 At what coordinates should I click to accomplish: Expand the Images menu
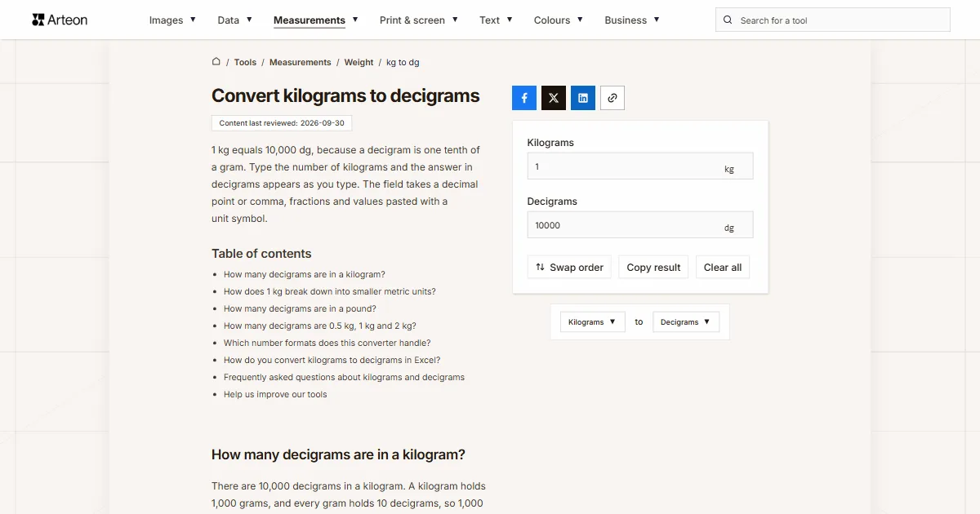(x=172, y=20)
